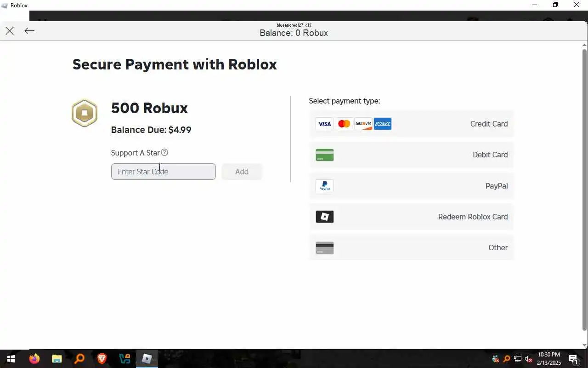The image size is (588, 368).
Task: Click the PayPal logo icon
Action: [325, 186]
